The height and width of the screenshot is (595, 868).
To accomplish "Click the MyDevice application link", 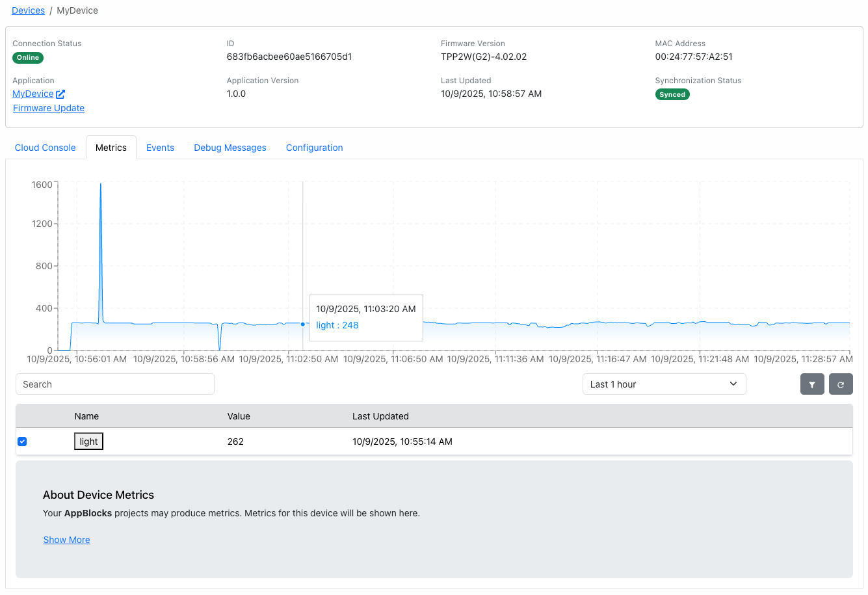I will coord(33,94).
